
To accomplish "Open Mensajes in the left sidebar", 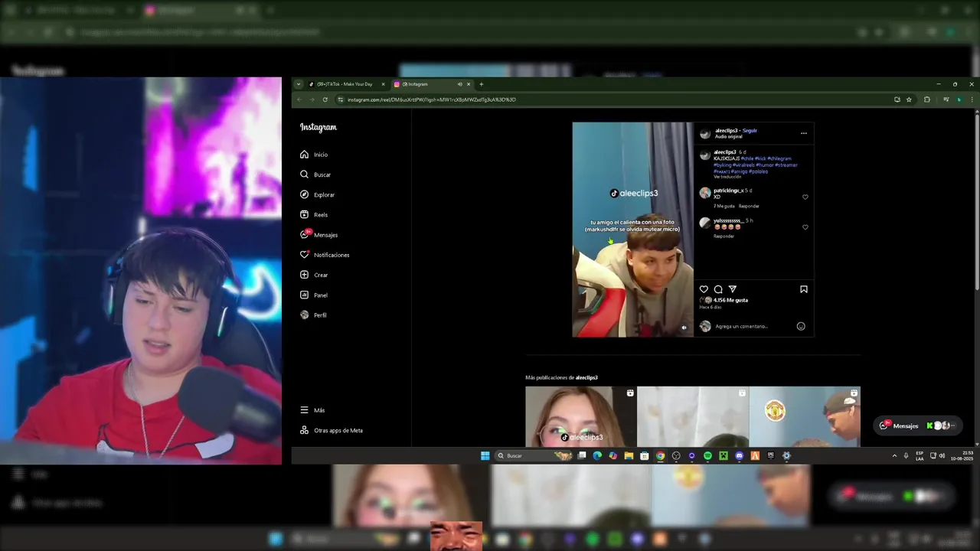I will point(318,235).
